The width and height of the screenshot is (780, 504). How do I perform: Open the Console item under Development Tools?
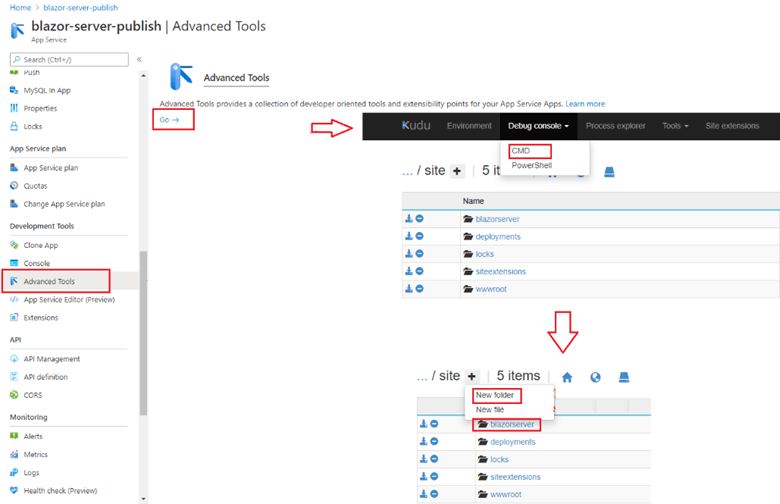coord(36,263)
